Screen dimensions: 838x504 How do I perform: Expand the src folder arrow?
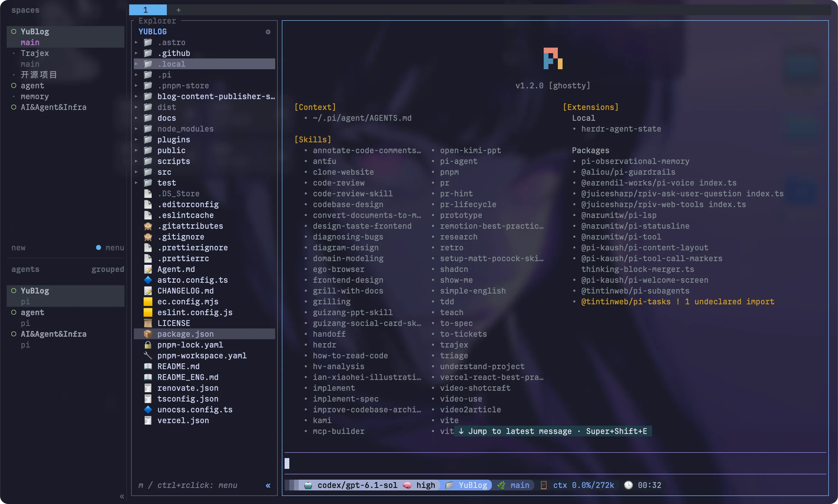pos(136,172)
